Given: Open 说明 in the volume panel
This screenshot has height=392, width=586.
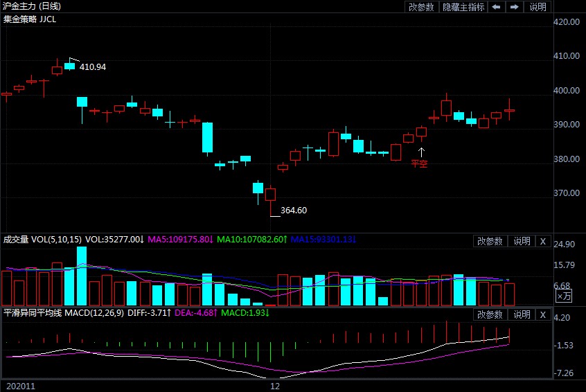Looking at the screenshot, I should 522,242.
